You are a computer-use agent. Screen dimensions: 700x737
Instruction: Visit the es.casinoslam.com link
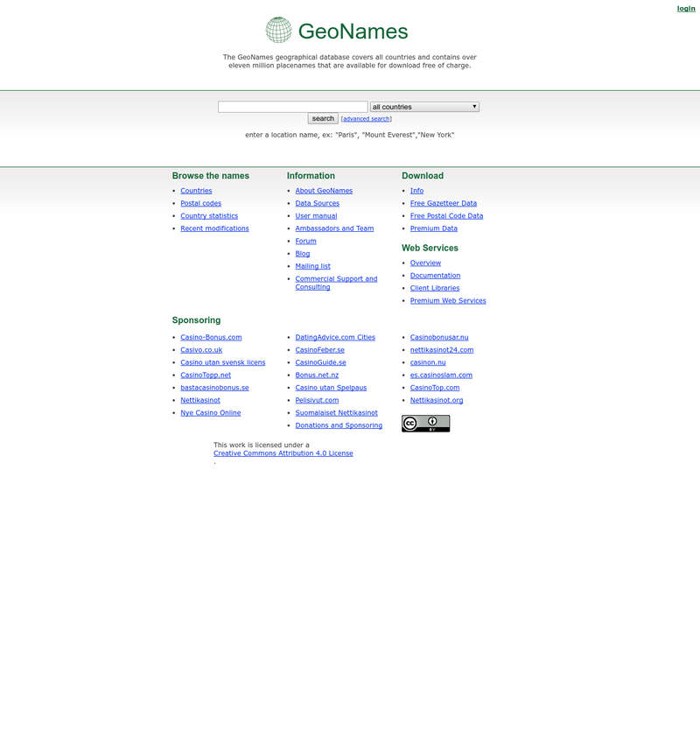[441, 376]
